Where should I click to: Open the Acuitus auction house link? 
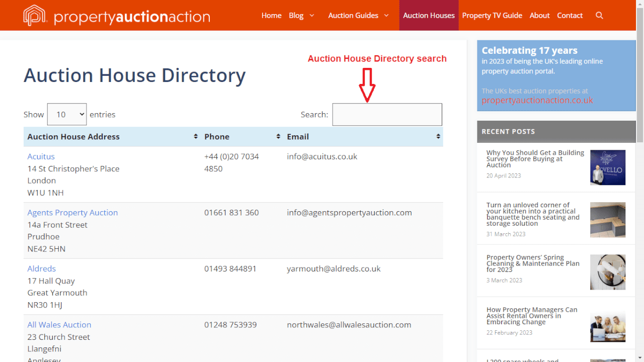click(x=41, y=156)
